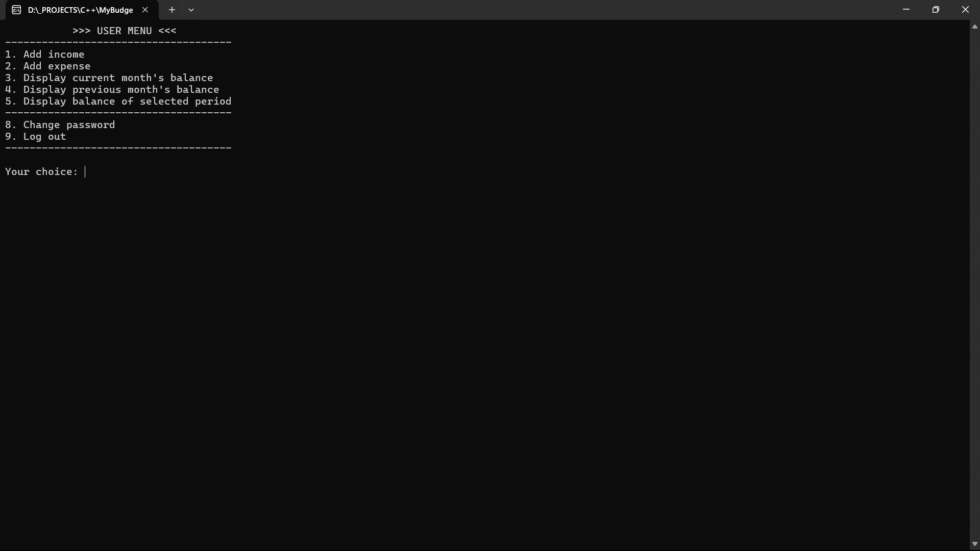Screen dimensions: 980x551
Task: Click the "1. Add income" line
Action: pyautogui.click(x=45, y=54)
